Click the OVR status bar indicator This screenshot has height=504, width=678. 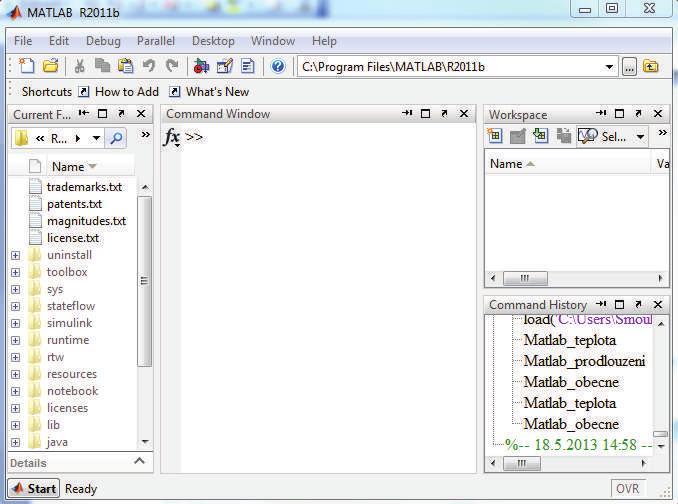click(x=627, y=488)
